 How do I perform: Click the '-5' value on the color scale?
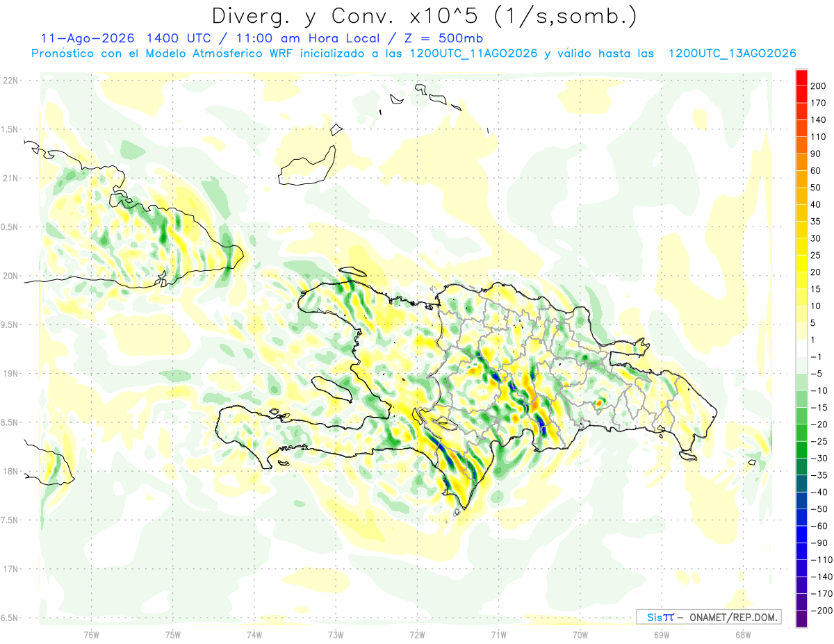(x=817, y=374)
